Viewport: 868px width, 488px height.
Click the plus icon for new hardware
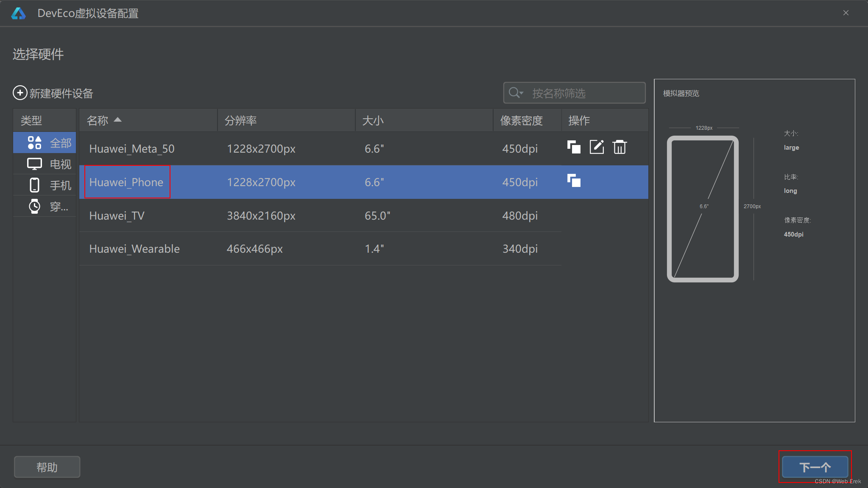20,93
